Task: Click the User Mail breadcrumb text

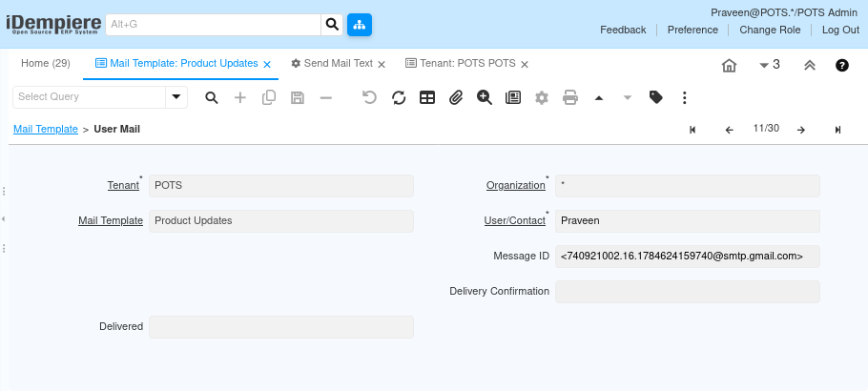Action: pyautogui.click(x=116, y=129)
